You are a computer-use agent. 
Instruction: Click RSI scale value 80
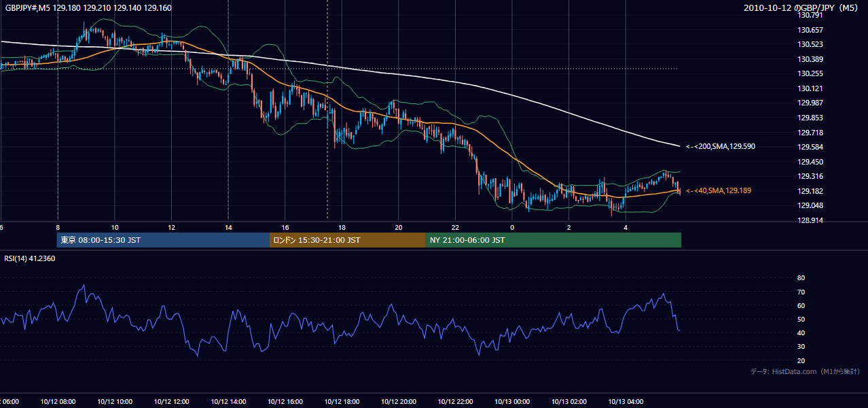[801, 278]
